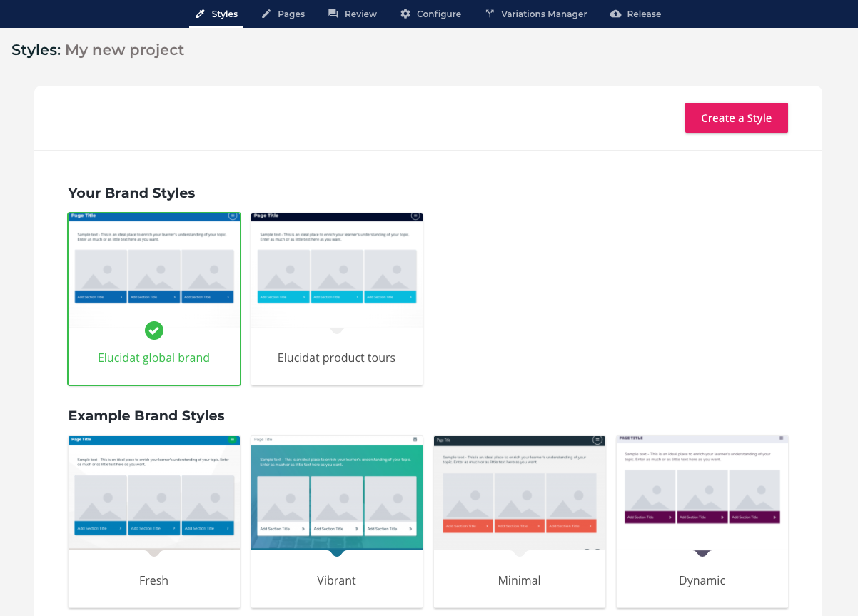Open the Configure tab
The width and height of the screenshot is (858, 616).
tap(430, 14)
